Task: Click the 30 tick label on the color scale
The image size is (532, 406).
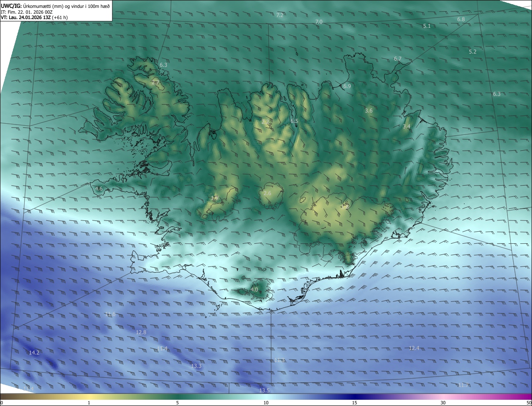Action: coord(443,403)
